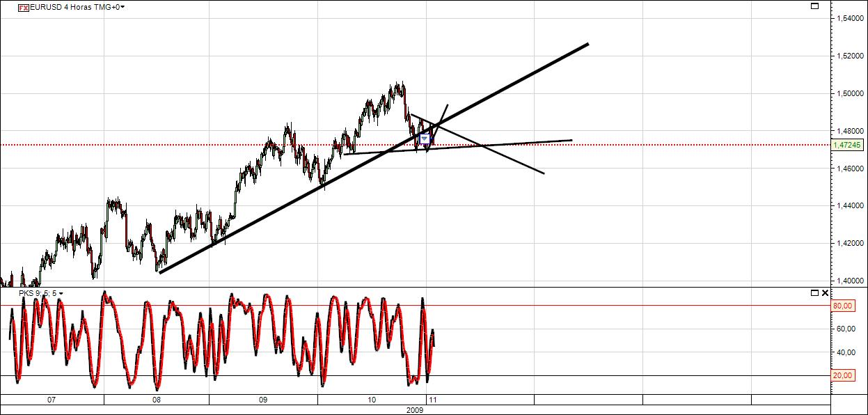Screen dimensions: 868x415
Task: Maximize the PKS indicator panel
Action: [x=814, y=293]
